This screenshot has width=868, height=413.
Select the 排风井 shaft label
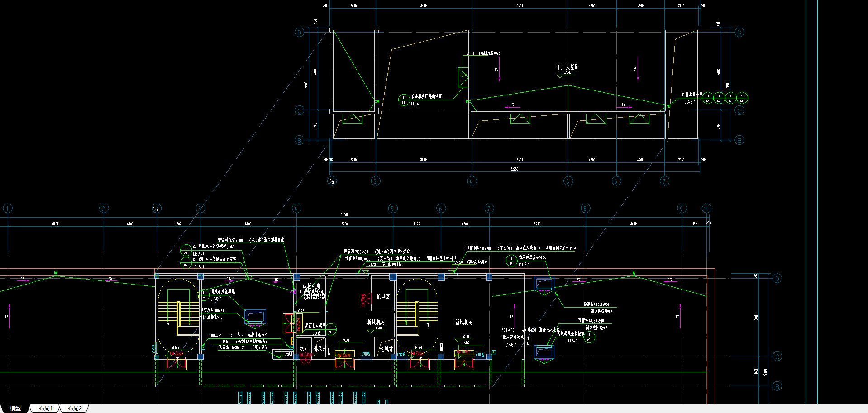point(320,348)
